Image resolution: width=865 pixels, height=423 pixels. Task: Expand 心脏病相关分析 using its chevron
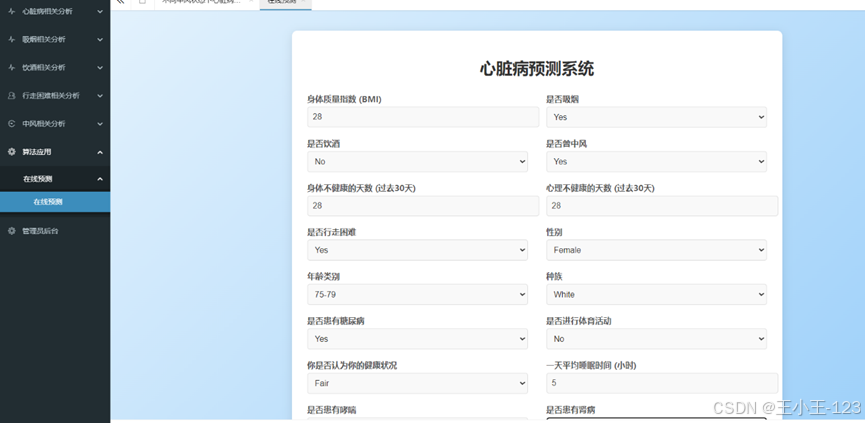(100, 11)
